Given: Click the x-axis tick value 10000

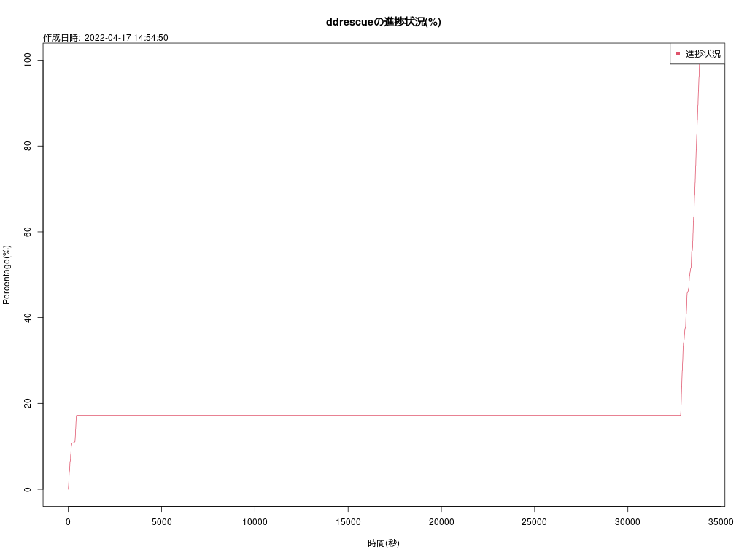Looking at the screenshot, I should pyautogui.click(x=255, y=522).
